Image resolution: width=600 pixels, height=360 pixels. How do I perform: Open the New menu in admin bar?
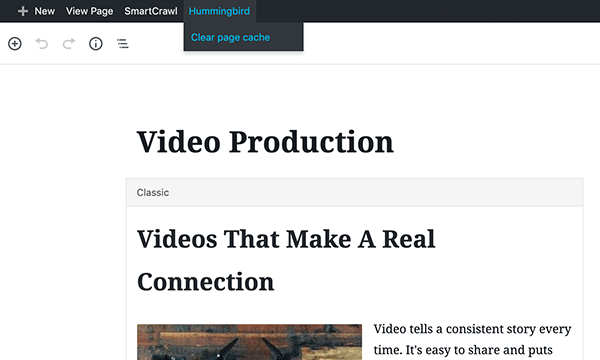(44, 11)
